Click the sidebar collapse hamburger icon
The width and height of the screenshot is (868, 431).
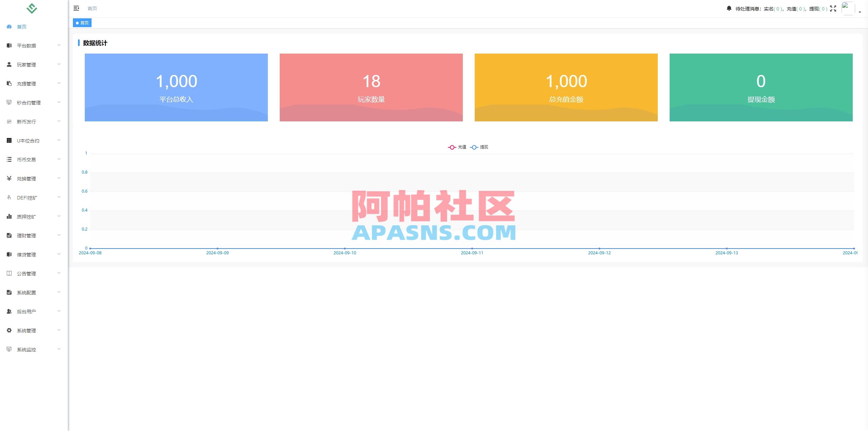[x=76, y=8]
